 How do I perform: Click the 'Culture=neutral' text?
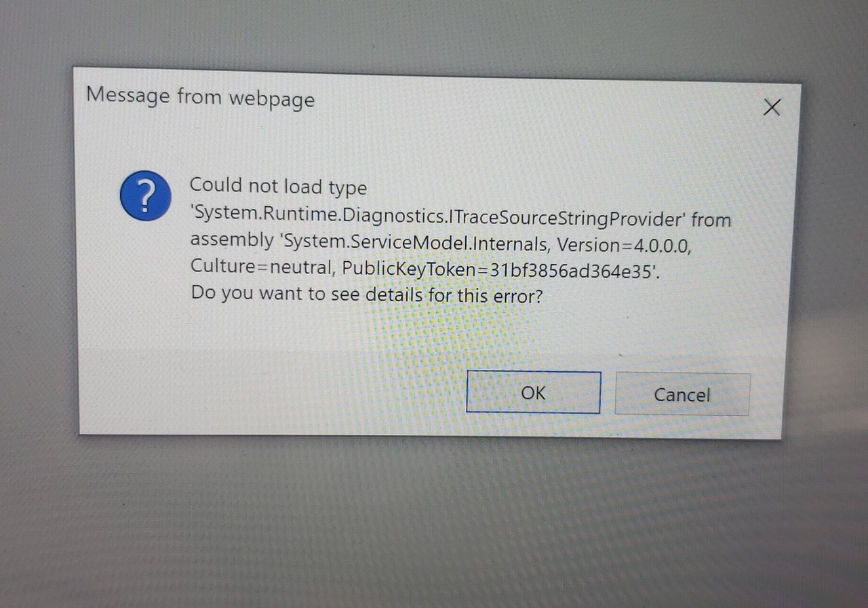262,265
